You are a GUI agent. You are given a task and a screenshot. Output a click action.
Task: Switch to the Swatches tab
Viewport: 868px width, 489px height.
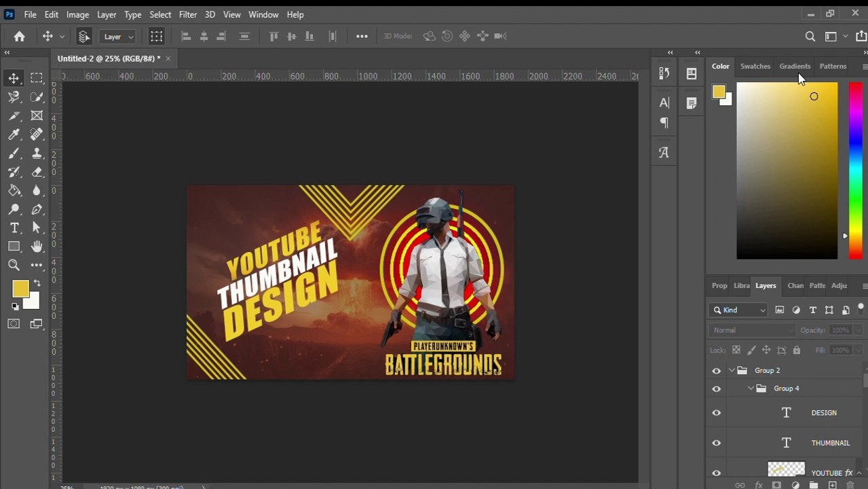click(755, 66)
